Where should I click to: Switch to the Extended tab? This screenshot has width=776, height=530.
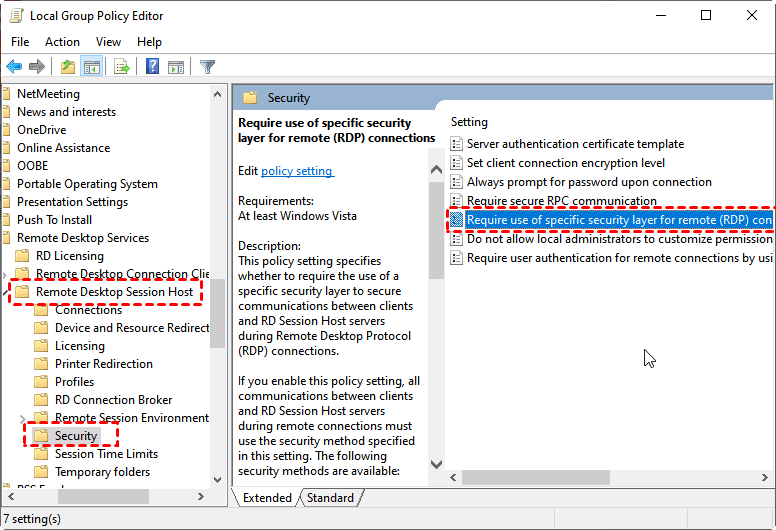click(x=267, y=498)
